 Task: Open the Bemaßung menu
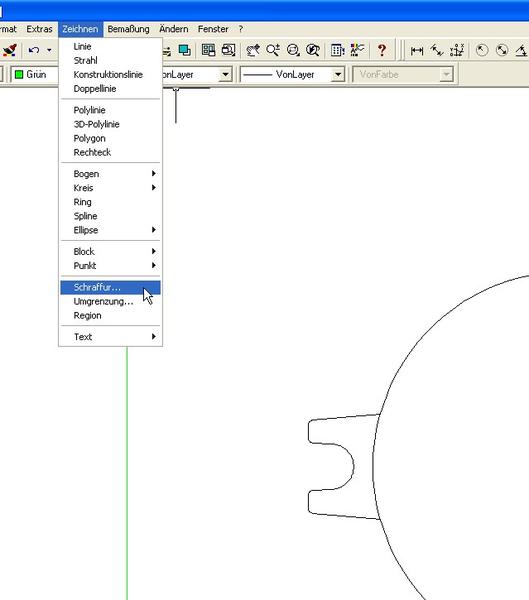(128, 29)
